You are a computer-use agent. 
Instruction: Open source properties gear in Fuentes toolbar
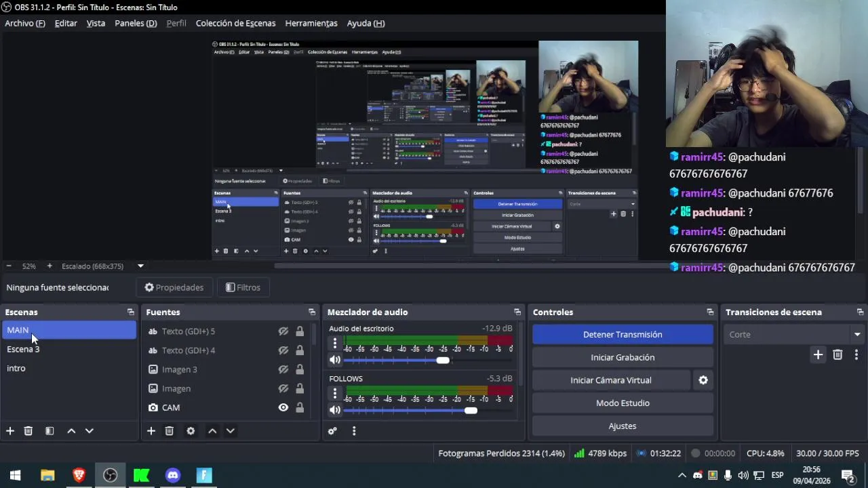click(191, 431)
